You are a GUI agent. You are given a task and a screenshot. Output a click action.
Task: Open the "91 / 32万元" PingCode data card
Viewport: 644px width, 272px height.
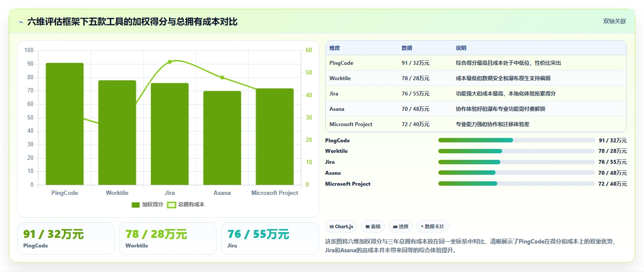66,238
